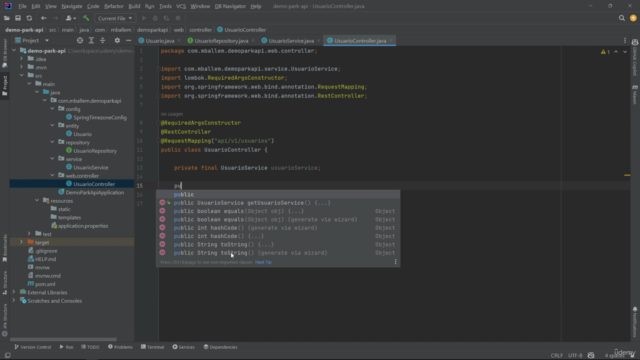Collapse the src folder
The image size is (640, 360).
(x=22, y=76)
